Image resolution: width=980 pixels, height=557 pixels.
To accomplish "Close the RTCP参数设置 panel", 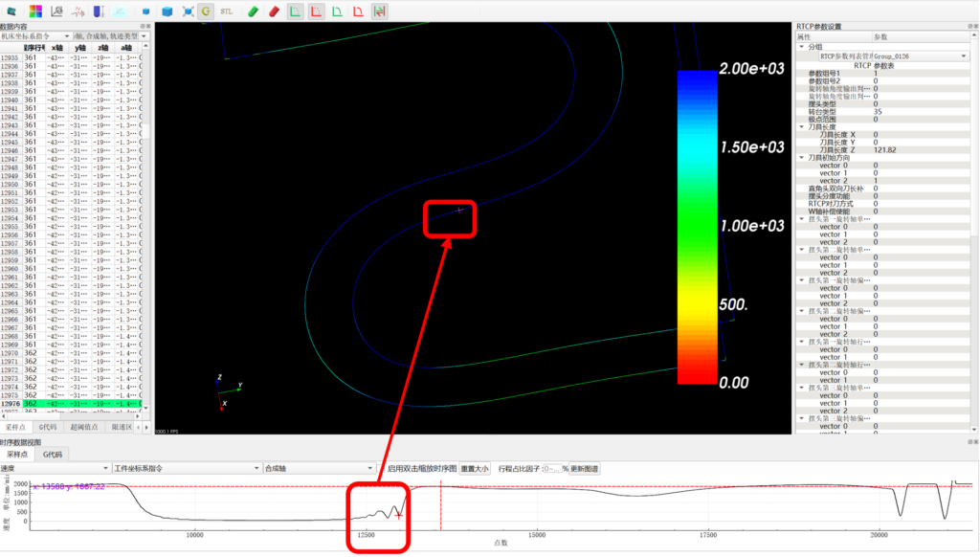I will click(975, 26).
